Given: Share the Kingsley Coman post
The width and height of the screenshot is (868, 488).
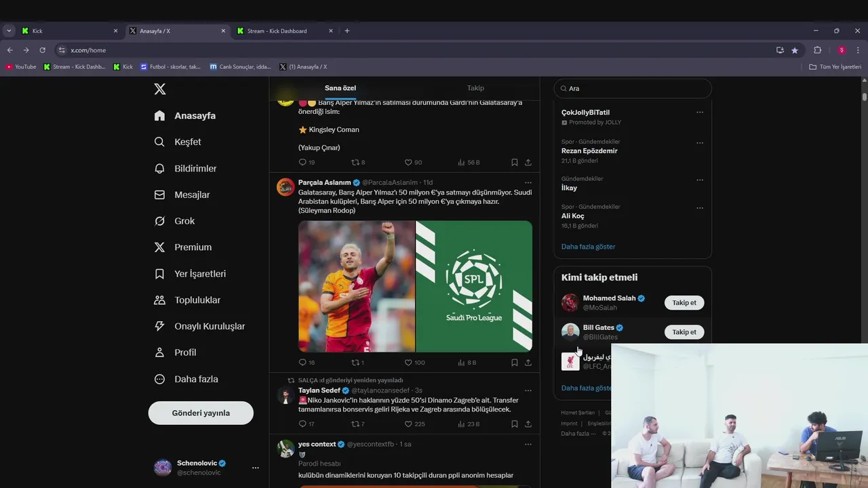Looking at the screenshot, I should click(x=528, y=163).
